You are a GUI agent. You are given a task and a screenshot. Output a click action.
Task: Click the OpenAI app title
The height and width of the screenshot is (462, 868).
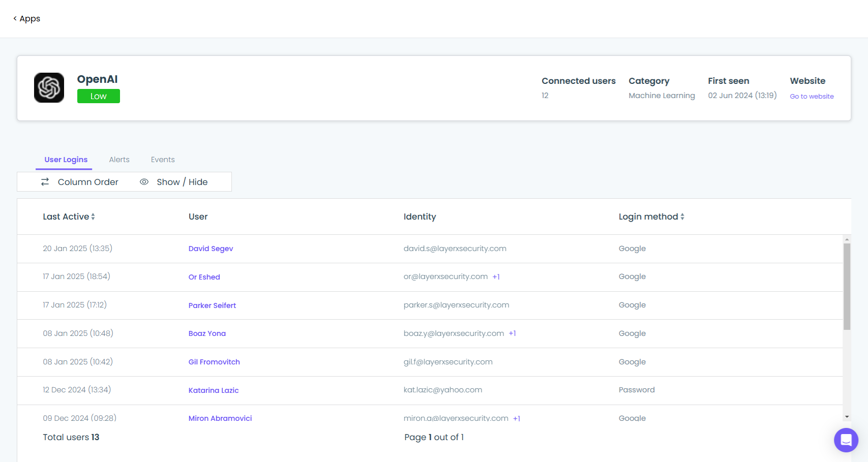tap(97, 79)
